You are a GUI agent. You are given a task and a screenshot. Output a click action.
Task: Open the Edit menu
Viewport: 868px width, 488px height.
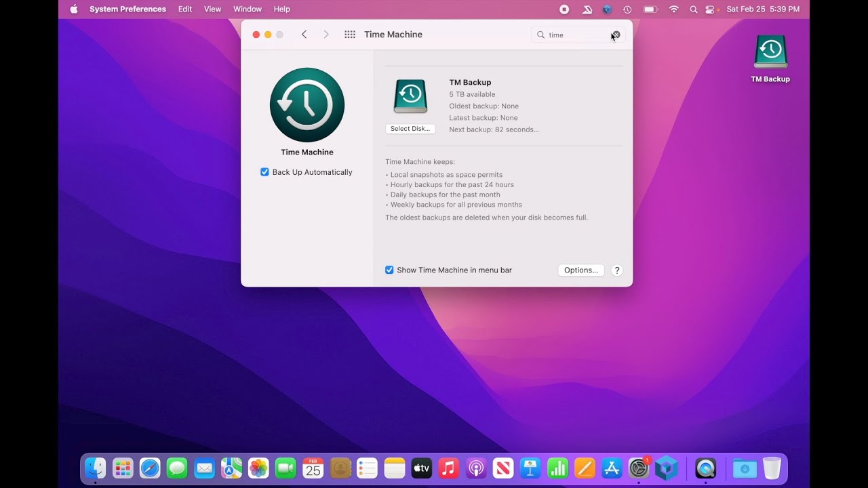(185, 9)
